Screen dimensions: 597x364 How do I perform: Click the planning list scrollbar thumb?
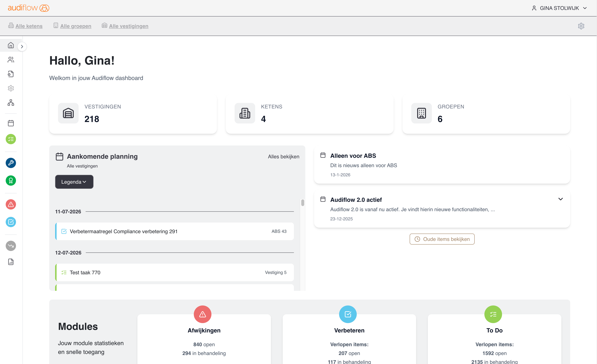pos(303,203)
